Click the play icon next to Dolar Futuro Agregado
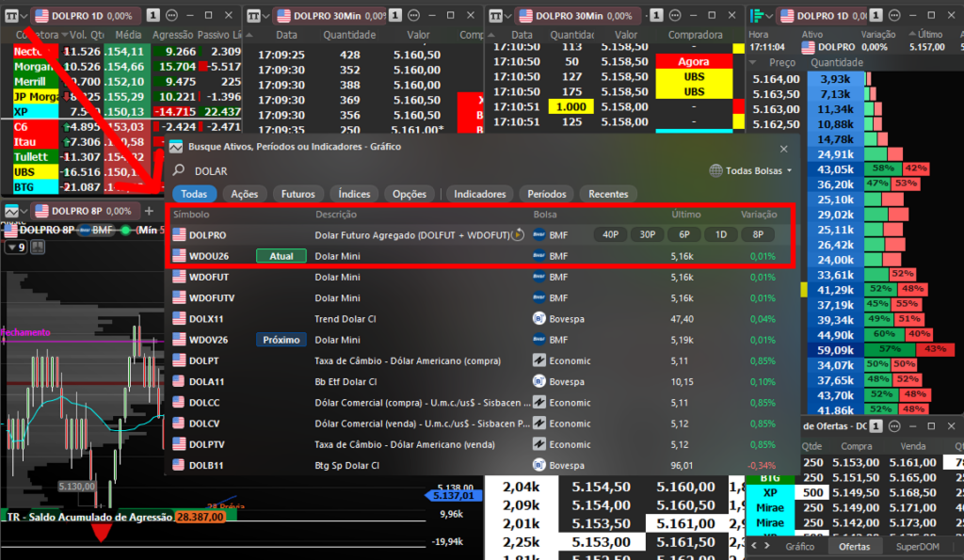Viewport: 964px width, 560px height. point(519,234)
